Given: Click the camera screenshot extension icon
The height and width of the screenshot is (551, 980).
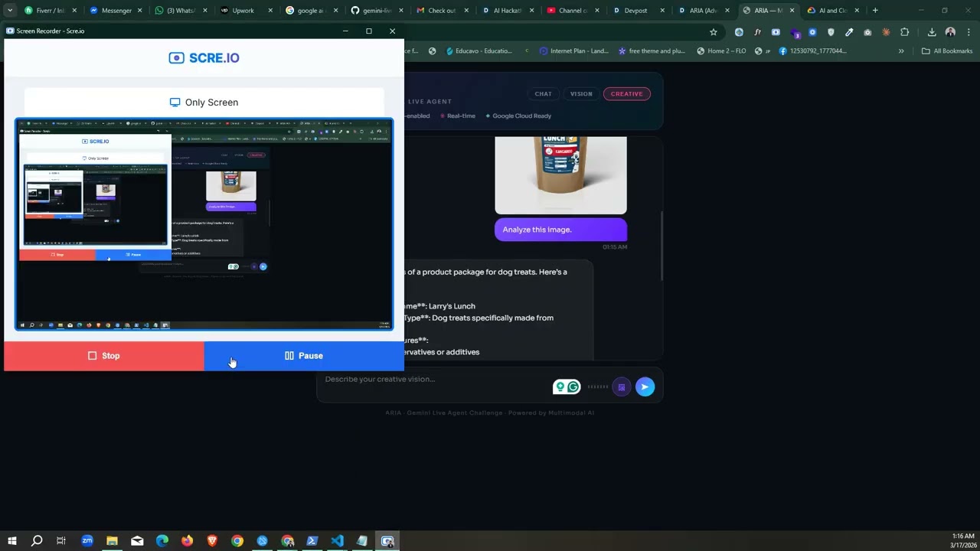Looking at the screenshot, I should point(867,32).
